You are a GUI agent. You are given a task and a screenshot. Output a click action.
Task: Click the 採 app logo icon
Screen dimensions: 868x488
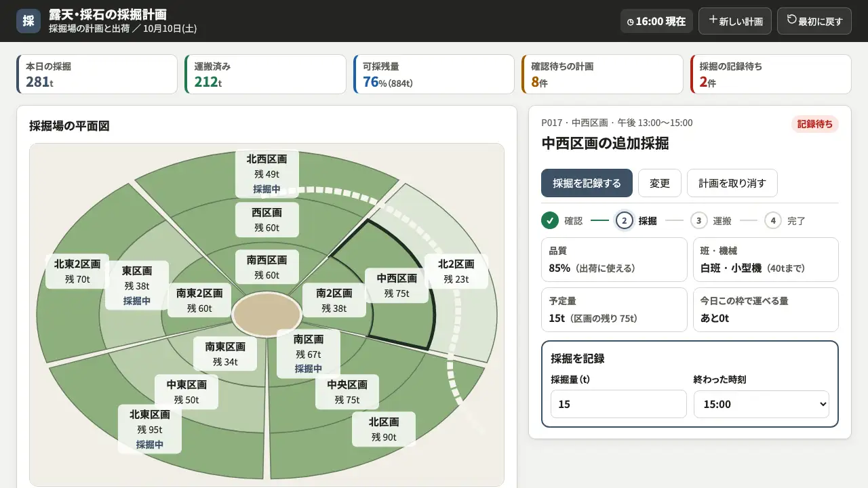28,21
